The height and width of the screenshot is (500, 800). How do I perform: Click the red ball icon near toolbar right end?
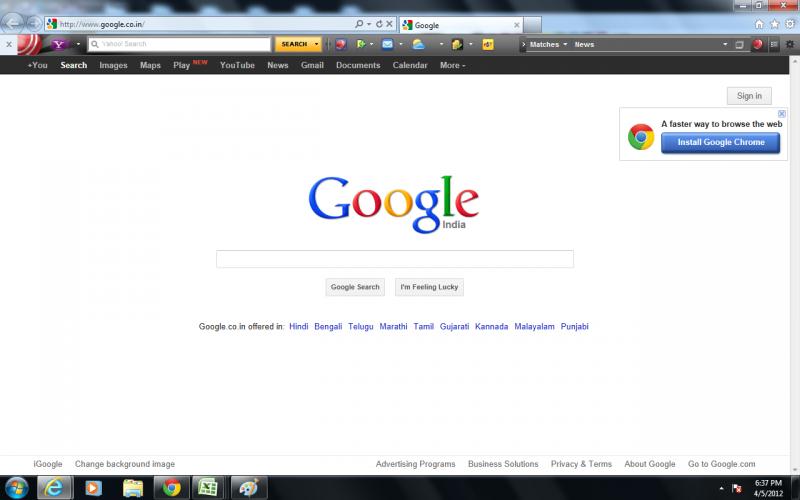(758, 44)
